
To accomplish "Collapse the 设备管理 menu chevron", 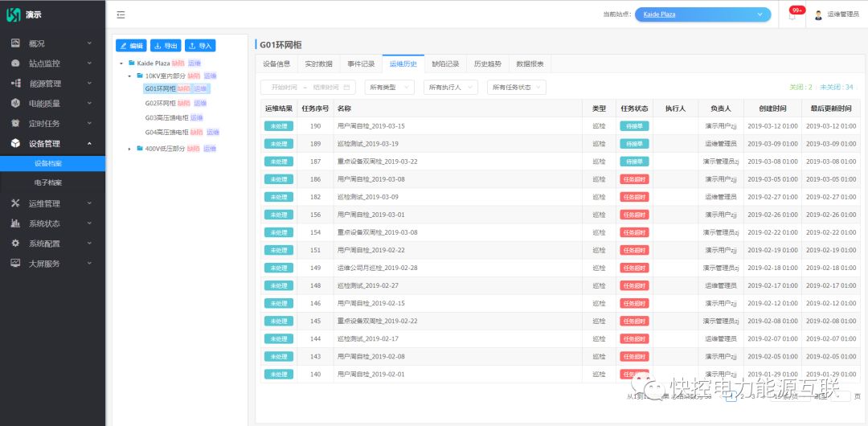I will (x=89, y=144).
